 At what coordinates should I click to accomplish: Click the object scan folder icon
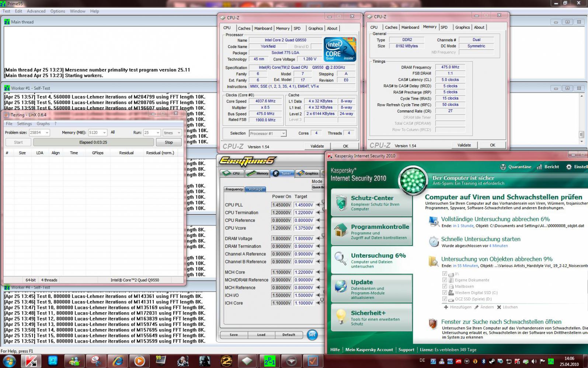coord(434,261)
